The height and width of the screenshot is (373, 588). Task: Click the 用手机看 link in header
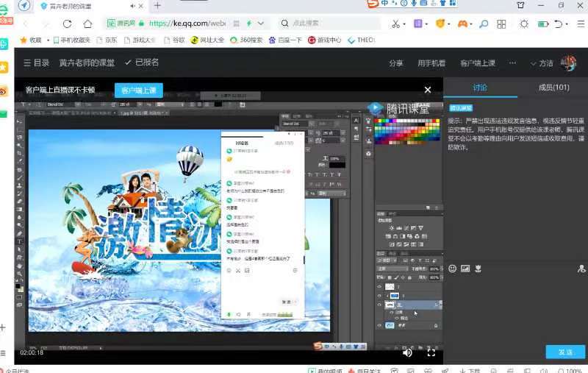pyautogui.click(x=431, y=63)
